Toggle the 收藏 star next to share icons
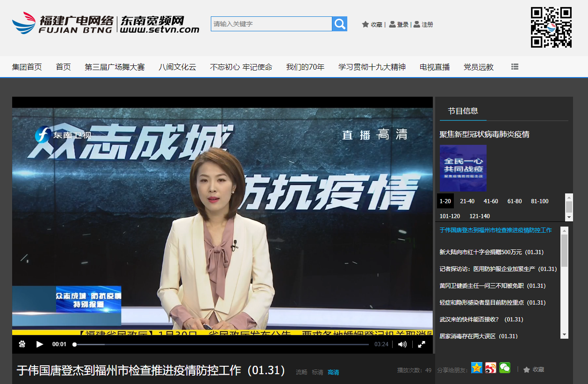 point(528,369)
